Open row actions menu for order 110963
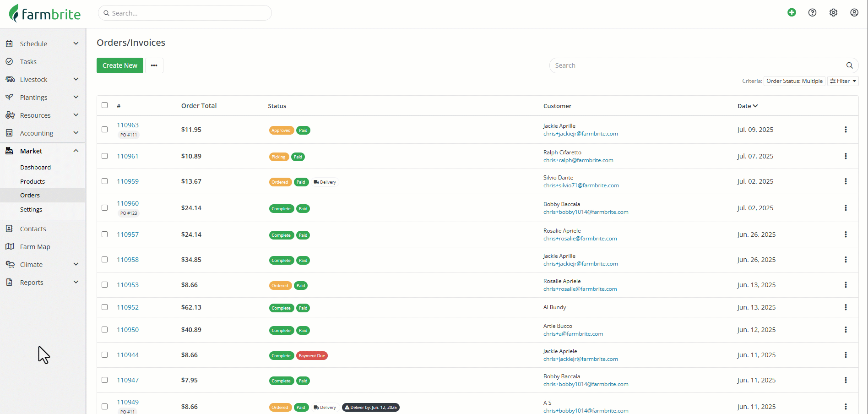The height and width of the screenshot is (414, 868). 846,130
